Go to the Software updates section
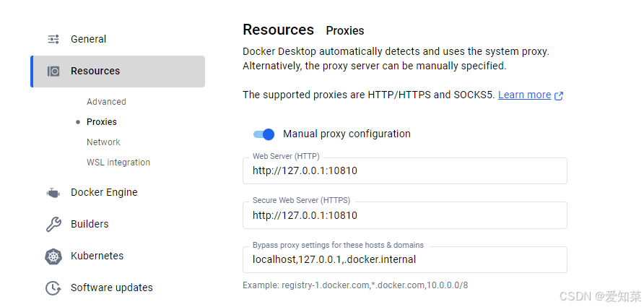Screen dimensions: 644x307 [111, 287]
